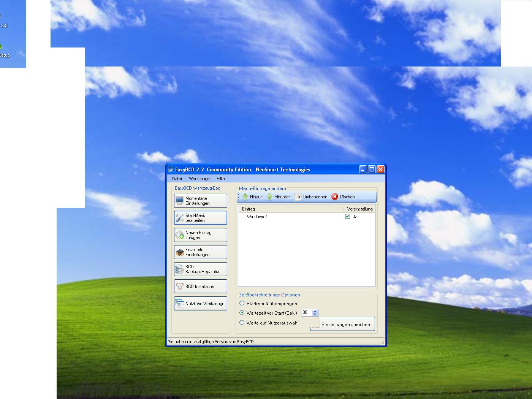532x399 pixels.
Task: Click Umbenennen to rename the entry
Action: point(311,197)
